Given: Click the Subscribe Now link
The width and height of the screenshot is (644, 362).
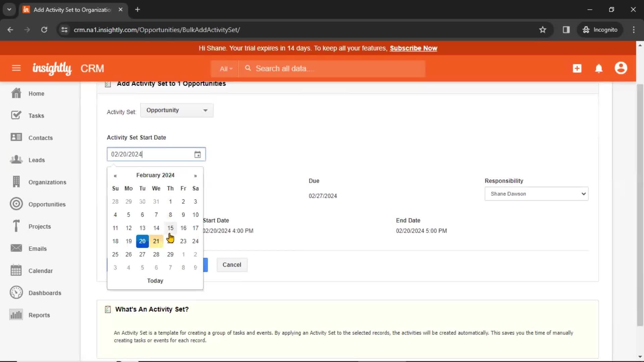Looking at the screenshot, I should [x=414, y=48].
